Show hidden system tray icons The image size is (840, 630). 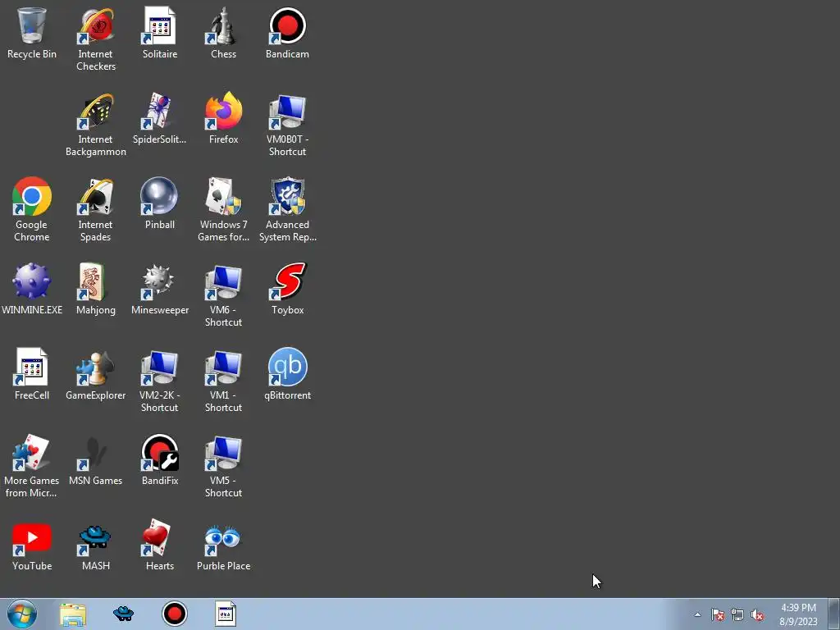point(697,614)
